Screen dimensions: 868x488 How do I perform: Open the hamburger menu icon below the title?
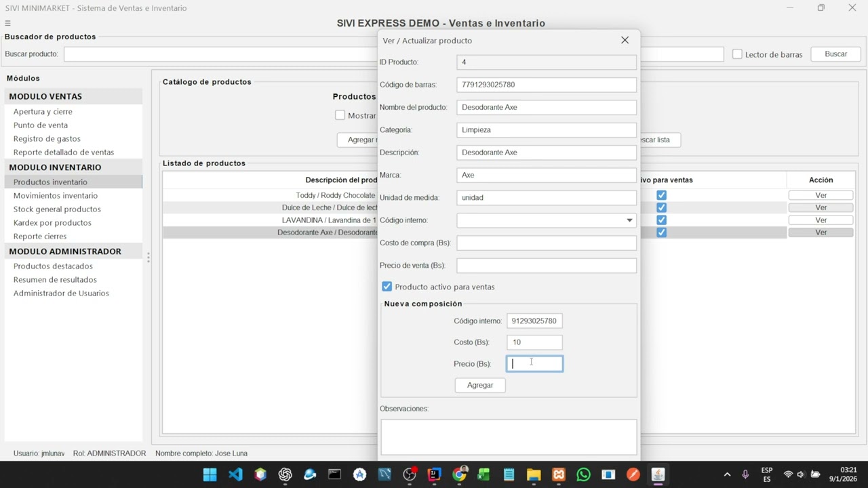click(7, 23)
